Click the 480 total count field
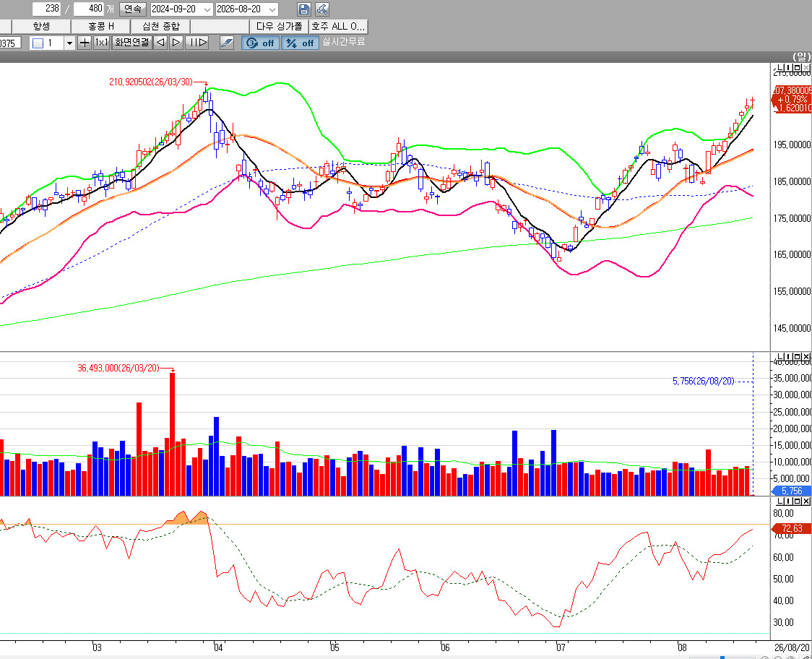 pyautogui.click(x=89, y=9)
